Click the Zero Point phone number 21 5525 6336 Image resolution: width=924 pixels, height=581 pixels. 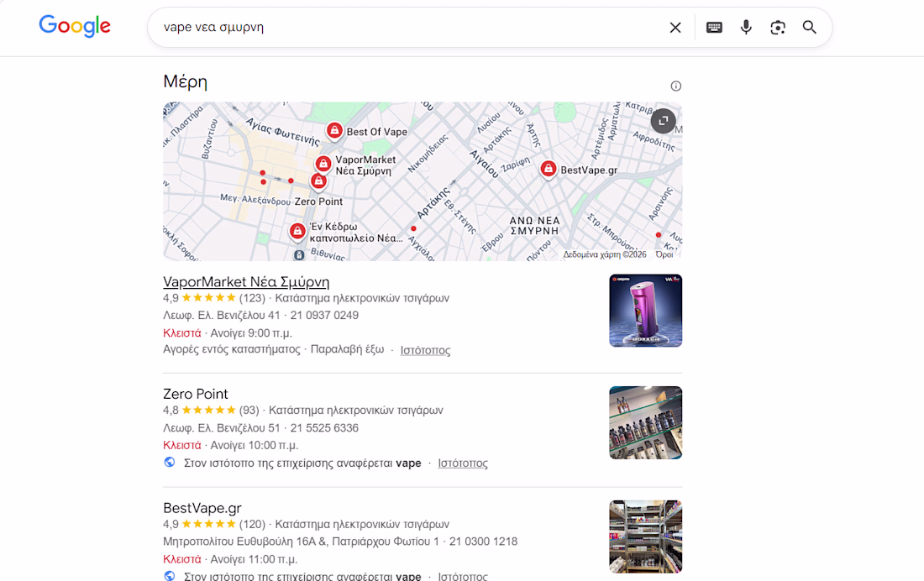pos(324,428)
